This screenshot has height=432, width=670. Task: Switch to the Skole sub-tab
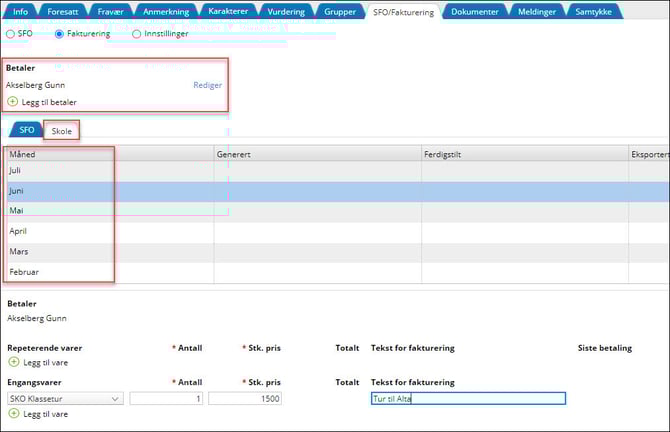point(62,131)
